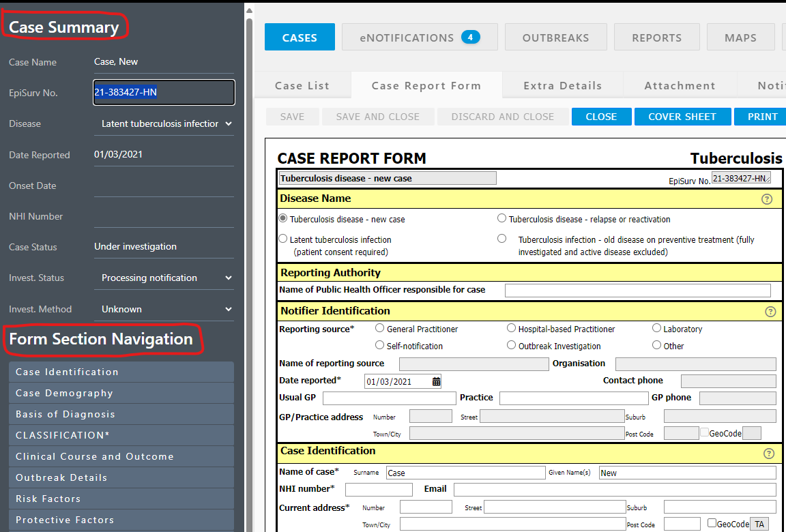This screenshot has width=786, height=532.
Task: Select Latent tuberculosis infection radio option
Action: coord(283,239)
